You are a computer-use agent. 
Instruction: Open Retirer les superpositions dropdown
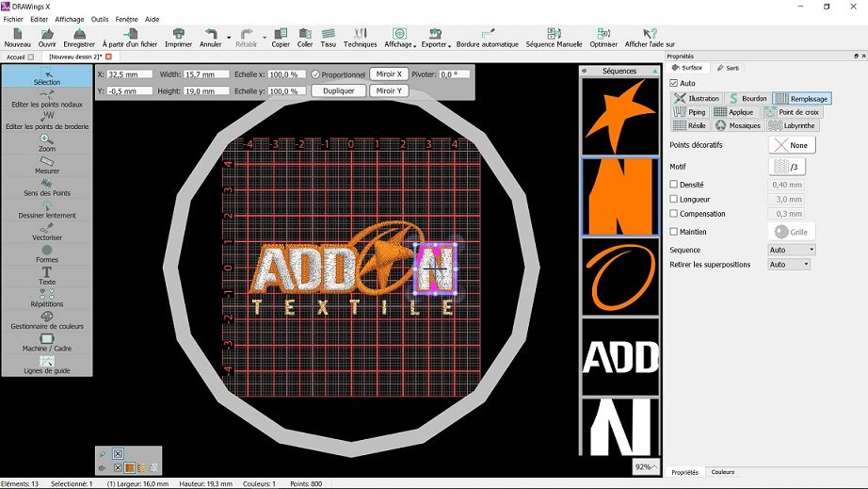point(789,265)
